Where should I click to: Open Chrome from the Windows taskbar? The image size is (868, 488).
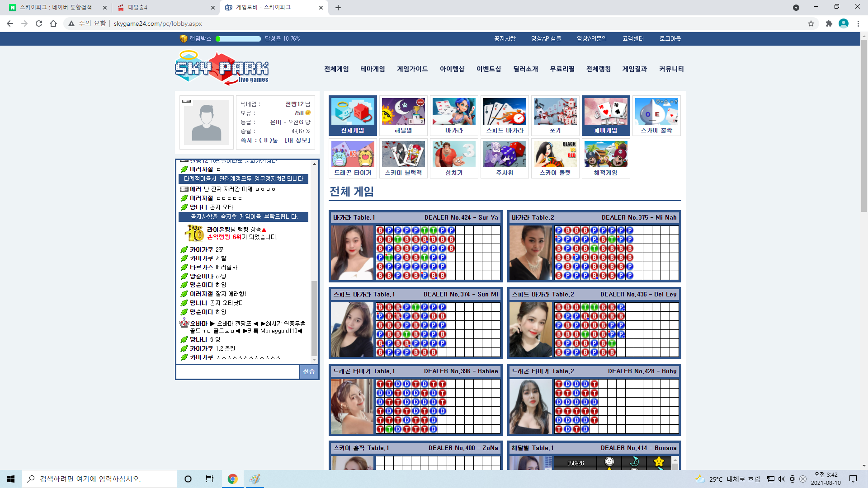[x=232, y=479]
